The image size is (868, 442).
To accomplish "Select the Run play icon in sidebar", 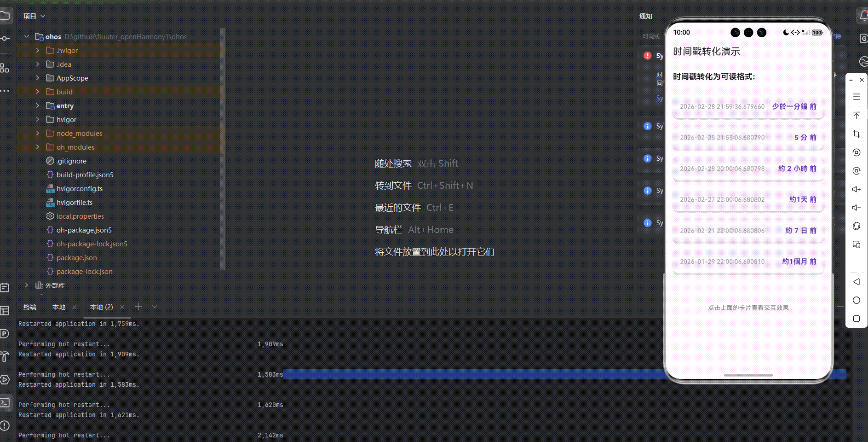I will tap(5, 379).
